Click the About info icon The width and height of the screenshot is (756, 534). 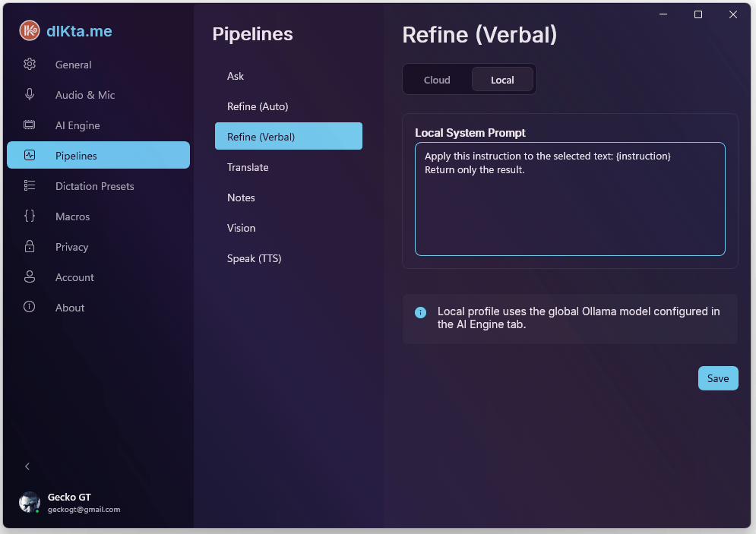click(x=29, y=307)
